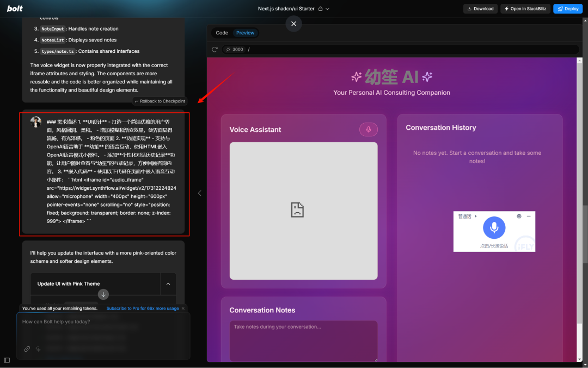Click the types/note.ts code label
Image resolution: width=588 pixels, height=368 pixels.
point(58,51)
